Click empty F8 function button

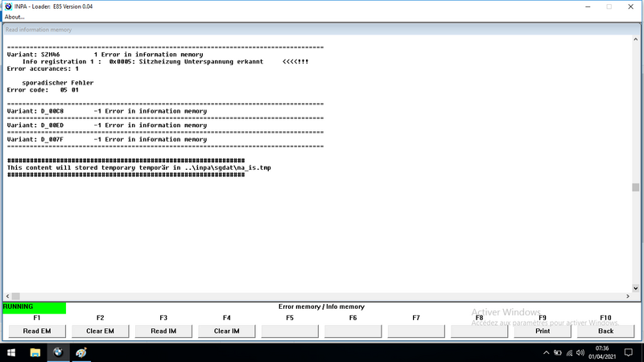click(479, 331)
